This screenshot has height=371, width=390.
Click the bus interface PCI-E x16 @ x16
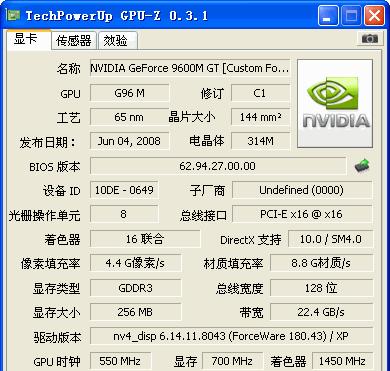[x=302, y=214]
